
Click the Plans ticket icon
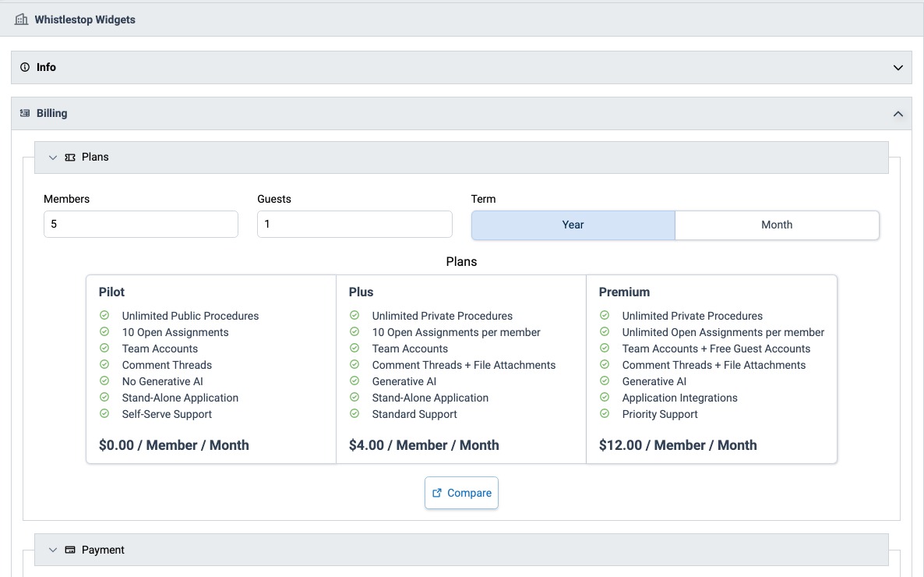click(70, 158)
